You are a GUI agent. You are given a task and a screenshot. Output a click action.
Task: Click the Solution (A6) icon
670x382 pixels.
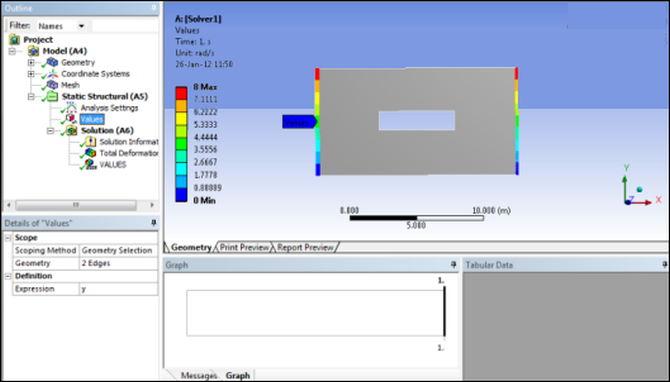[x=71, y=130]
